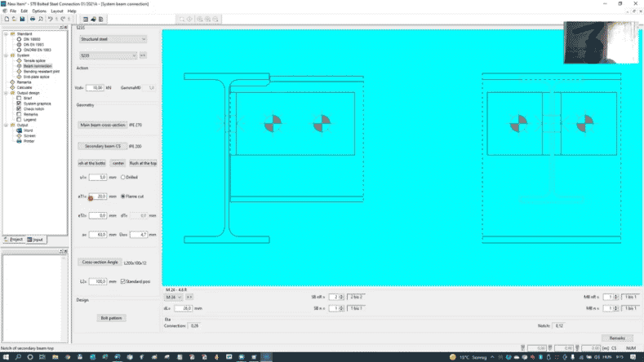Viewport: 644px width, 362px height.
Task: Open the S235 steel grade dropdown
Action: (x=108, y=55)
